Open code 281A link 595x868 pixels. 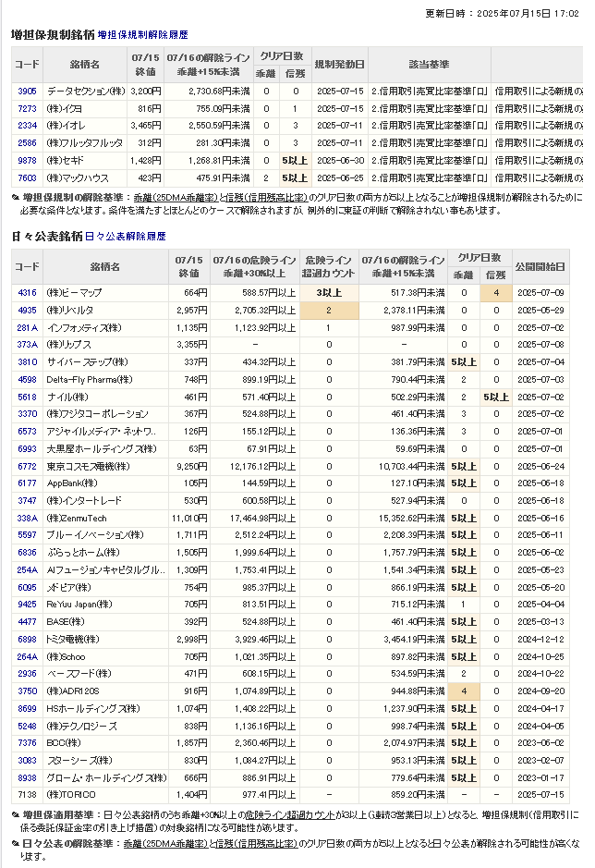click(27, 328)
